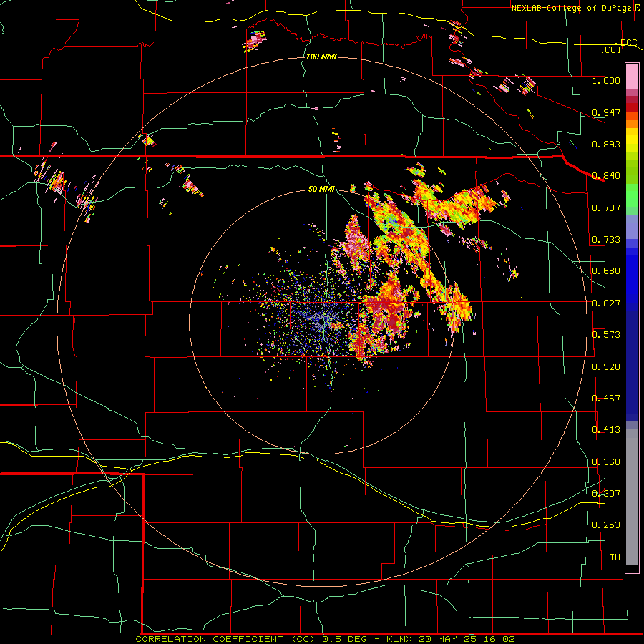This screenshot has width=644, height=644.
Task: Select the [CC] scale unit label
Action: pyautogui.click(x=611, y=49)
